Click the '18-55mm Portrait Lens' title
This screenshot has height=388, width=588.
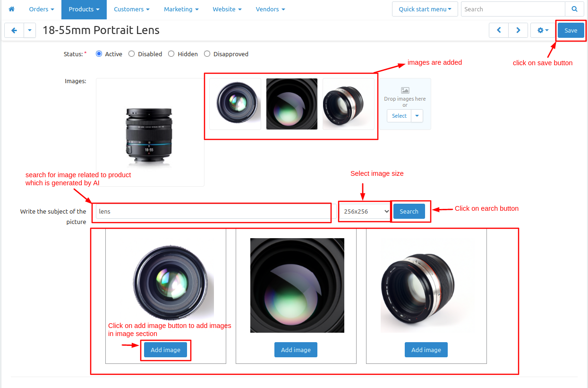click(x=101, y=30)
